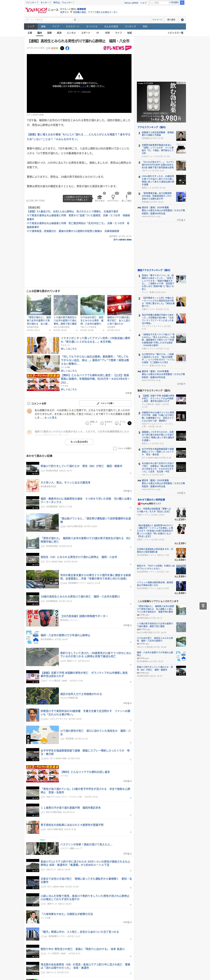
Task: Click the ログイン link
Action: (64, 12)
